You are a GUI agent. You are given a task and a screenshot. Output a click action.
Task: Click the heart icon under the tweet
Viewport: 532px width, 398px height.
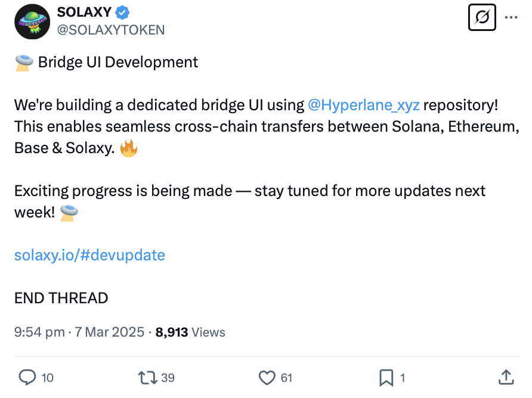pyautogui.click(x=267, y=378)
